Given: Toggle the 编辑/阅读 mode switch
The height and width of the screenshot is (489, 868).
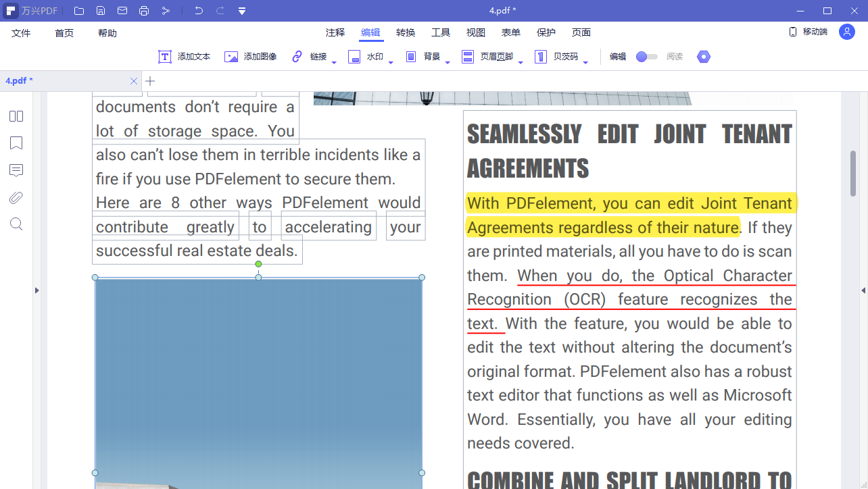Looking at the screenshot, I should pos(646,57).
